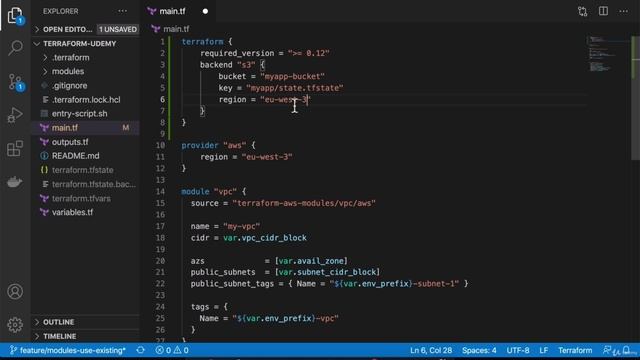Viewport: 640px width, 360px height.
Task: Click Spaces: 4 indentation setting
Action: tap(479, 350)
